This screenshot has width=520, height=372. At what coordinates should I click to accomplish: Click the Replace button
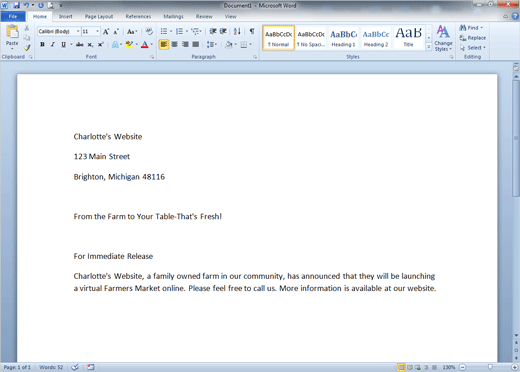pos(473,38)
